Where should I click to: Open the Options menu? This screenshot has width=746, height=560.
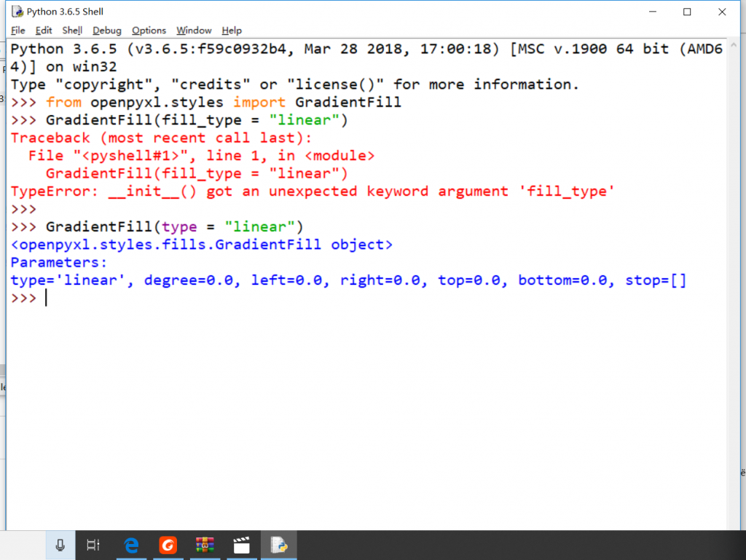click(149, 31)
